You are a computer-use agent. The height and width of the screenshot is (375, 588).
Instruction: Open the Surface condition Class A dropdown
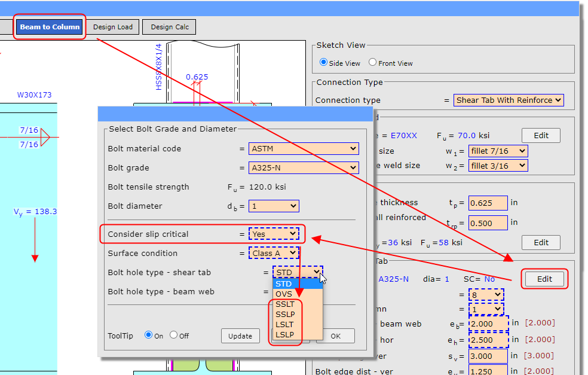tap(274, 254)
